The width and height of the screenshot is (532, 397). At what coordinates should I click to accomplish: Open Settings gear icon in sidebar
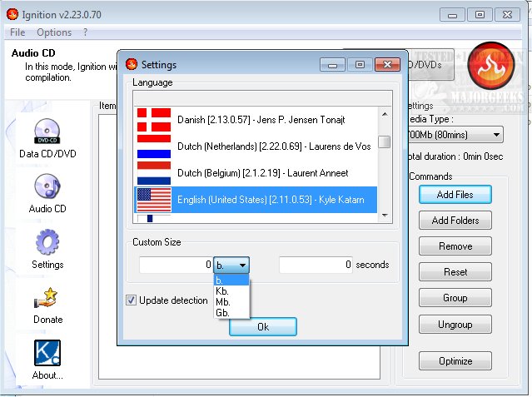click(x=47, y=242)
